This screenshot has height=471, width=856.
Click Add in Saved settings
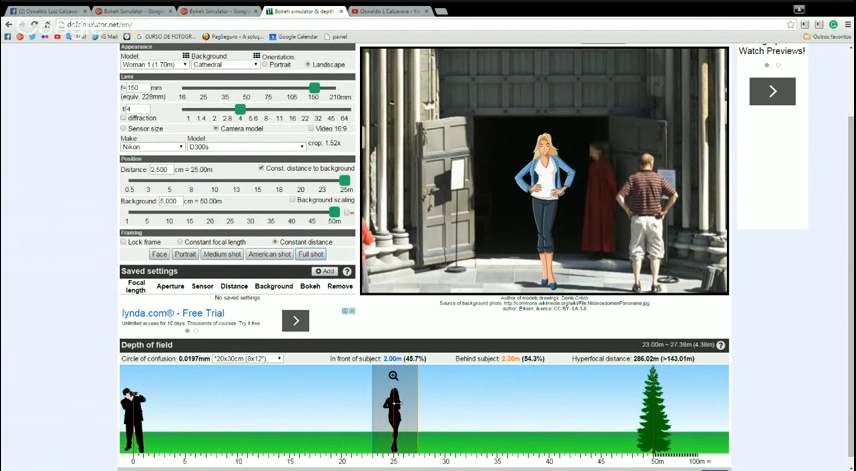325,271
